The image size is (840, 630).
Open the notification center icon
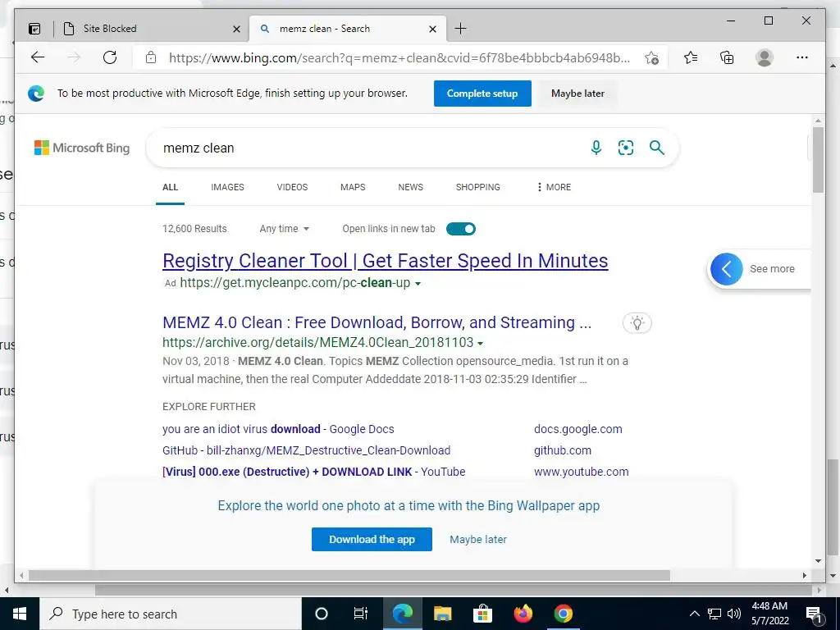pos(815,614)
